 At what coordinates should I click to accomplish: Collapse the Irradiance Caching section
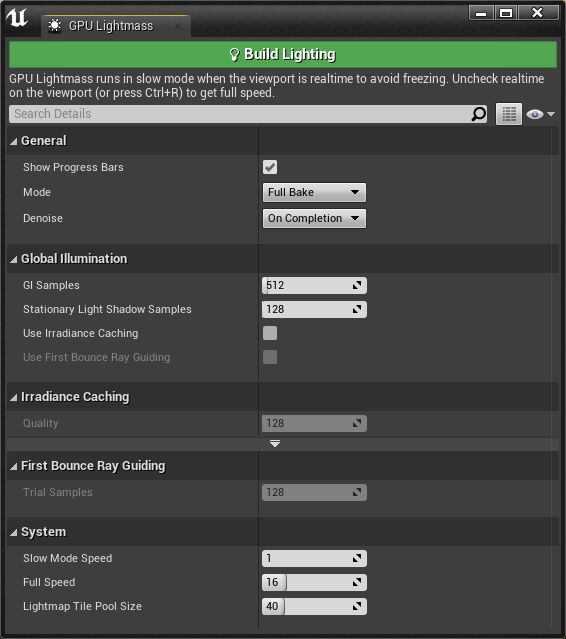14,397
